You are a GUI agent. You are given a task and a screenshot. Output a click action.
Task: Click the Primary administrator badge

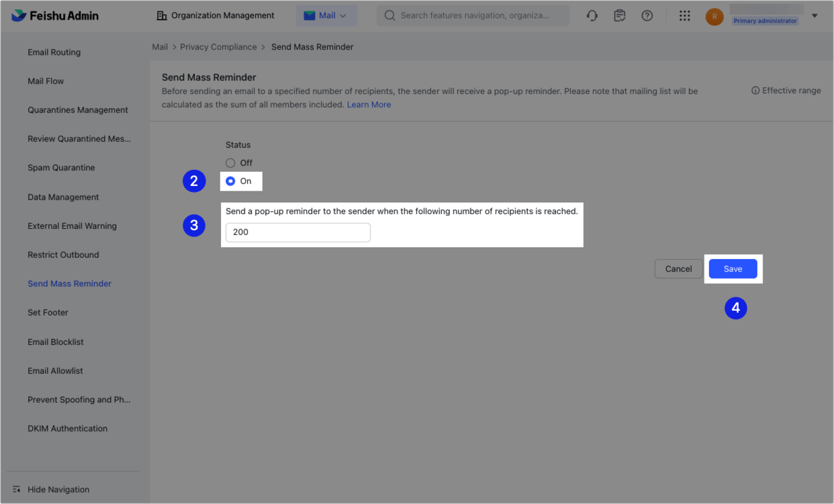pos(765,20)
